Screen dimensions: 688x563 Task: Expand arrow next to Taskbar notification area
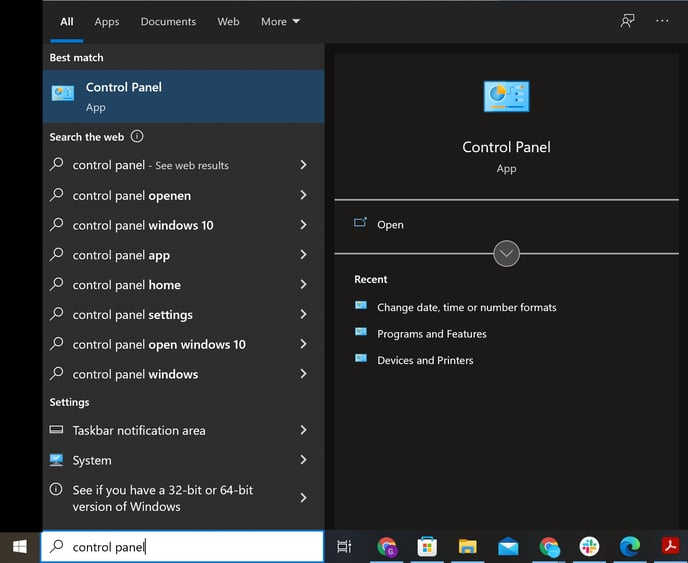[303, 430]
